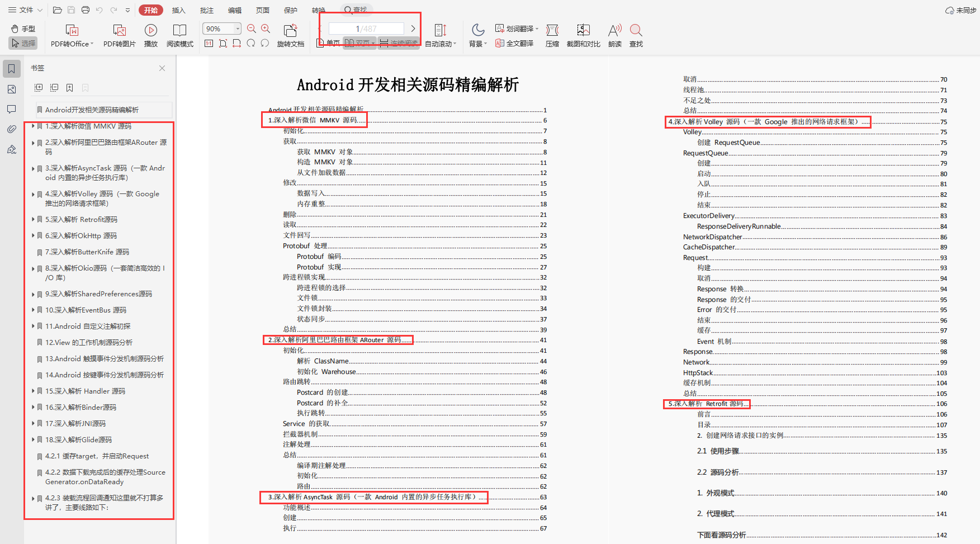Rotate view clockwise icon
980x544 pixels.
[250, 43]
